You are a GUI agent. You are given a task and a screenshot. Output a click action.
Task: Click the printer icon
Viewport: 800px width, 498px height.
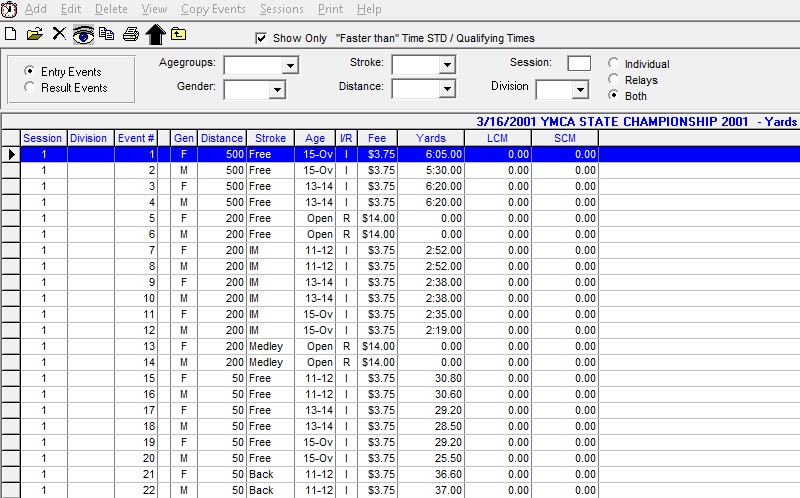click(x=130, y=34)
